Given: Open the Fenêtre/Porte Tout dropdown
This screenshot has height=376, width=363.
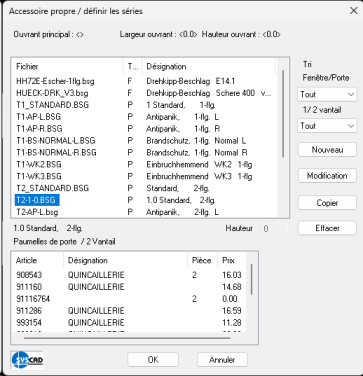Looking at the screenshot, I should coord(327,95).
